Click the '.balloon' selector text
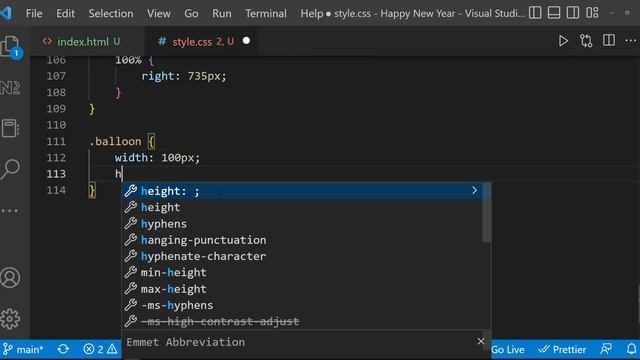Viewport: 640px width, 360px height. pos(115,142)
